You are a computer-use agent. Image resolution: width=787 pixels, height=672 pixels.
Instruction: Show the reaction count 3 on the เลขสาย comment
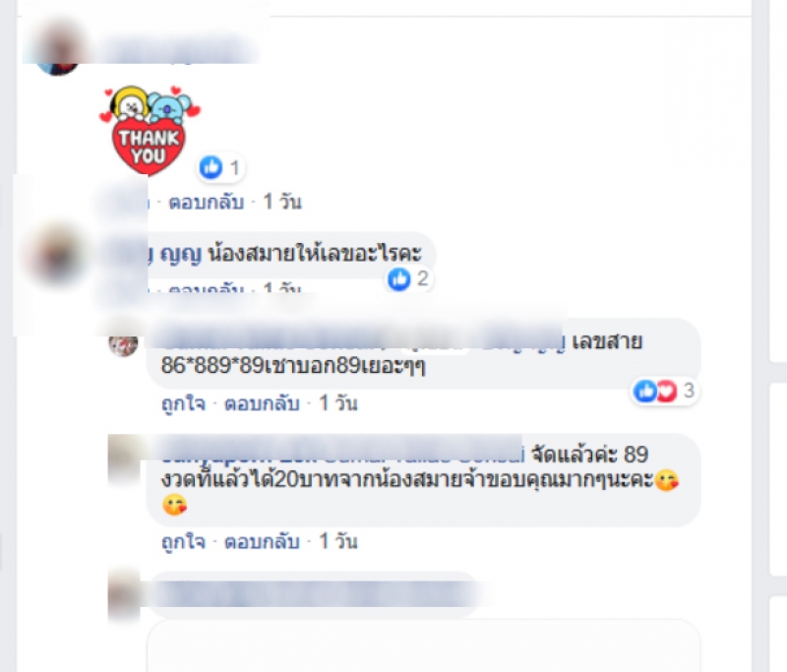pyautogui.click(x=689, y=390)
